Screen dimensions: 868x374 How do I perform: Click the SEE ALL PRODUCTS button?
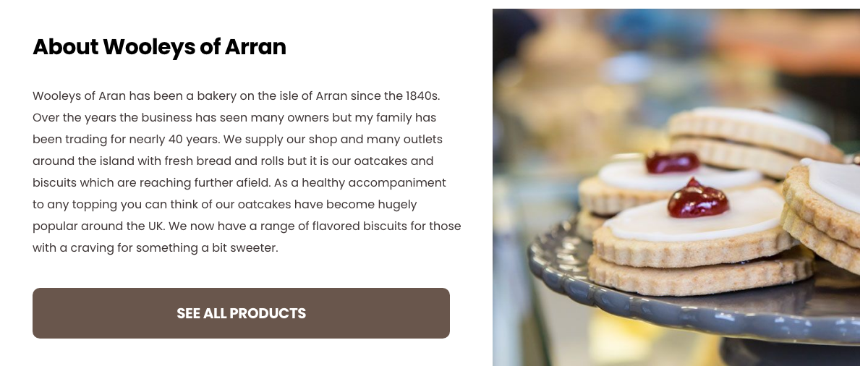click(241, 313)
